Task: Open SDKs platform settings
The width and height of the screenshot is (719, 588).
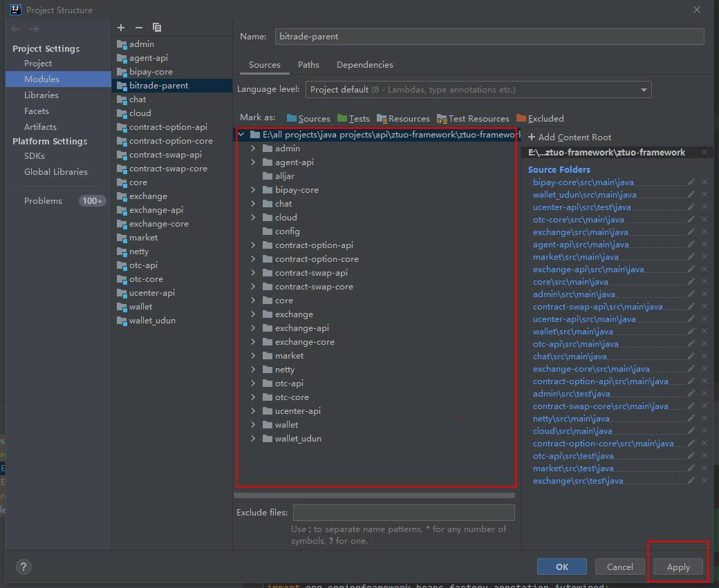Action: click(35, 156)
